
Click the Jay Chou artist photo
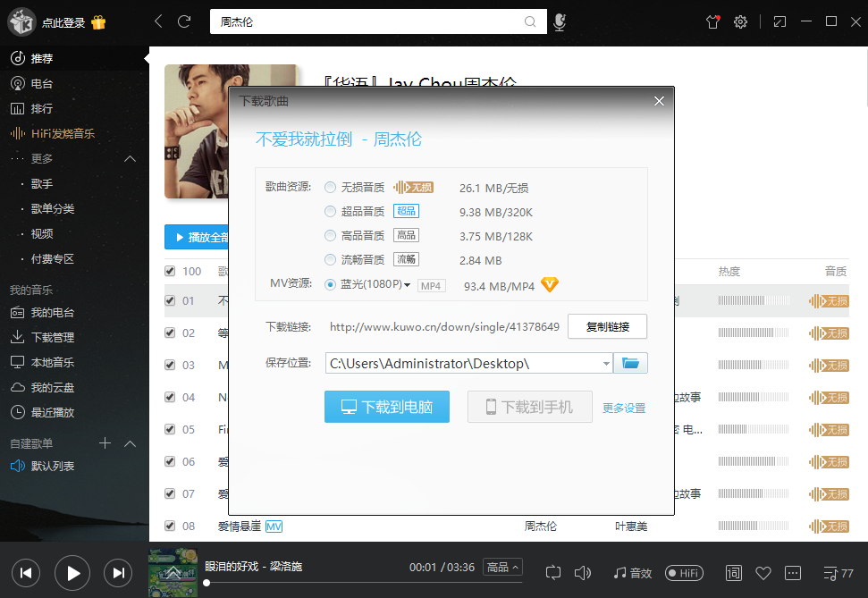click(x=197, y=131)
